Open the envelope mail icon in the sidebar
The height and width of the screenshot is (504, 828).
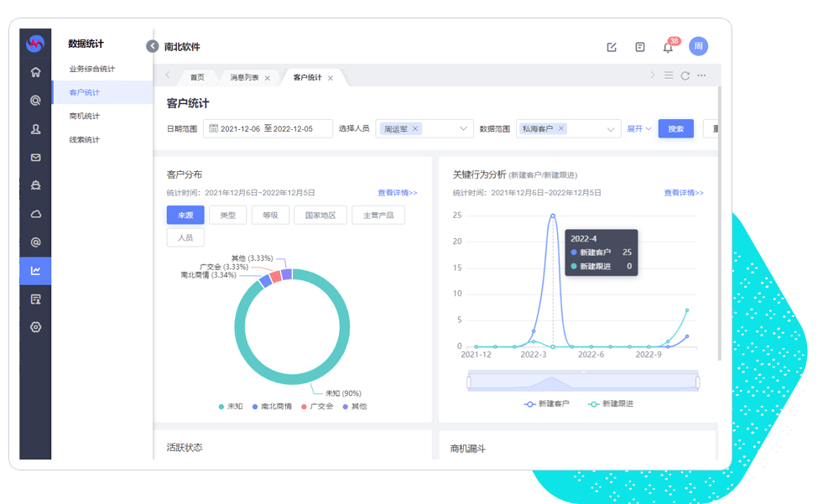point(35,157)
